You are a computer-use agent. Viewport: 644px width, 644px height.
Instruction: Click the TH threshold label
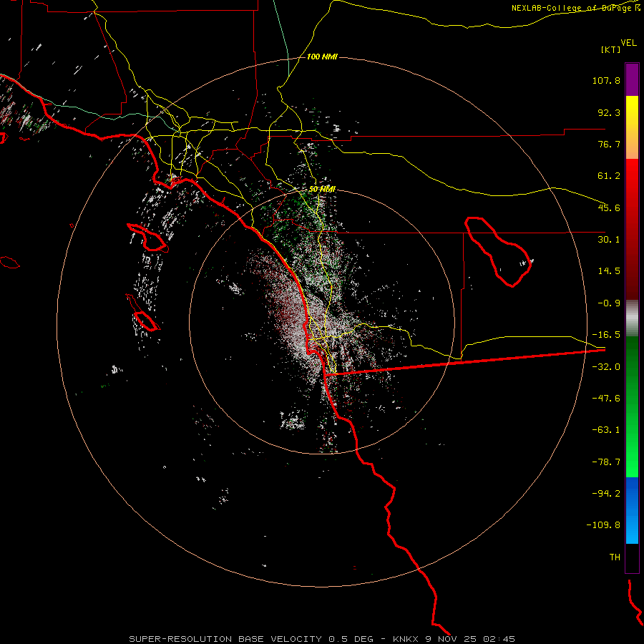point(615,557)
